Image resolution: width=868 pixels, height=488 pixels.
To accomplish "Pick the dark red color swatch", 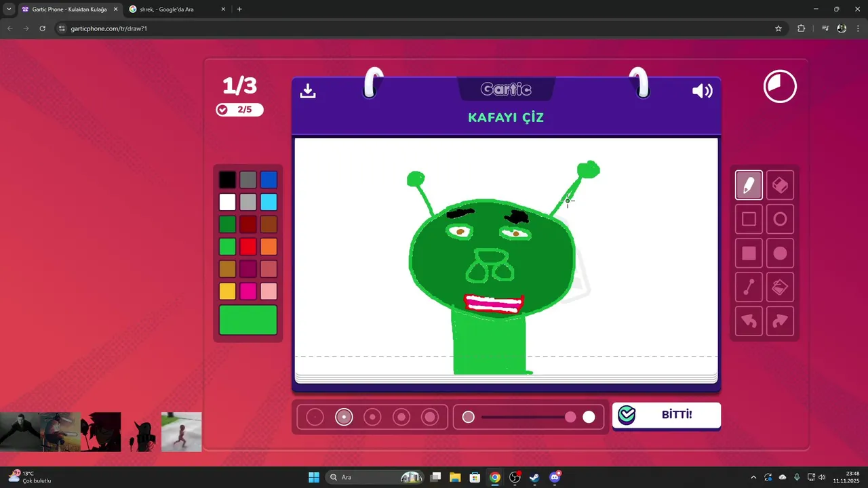I will [248, 224].
